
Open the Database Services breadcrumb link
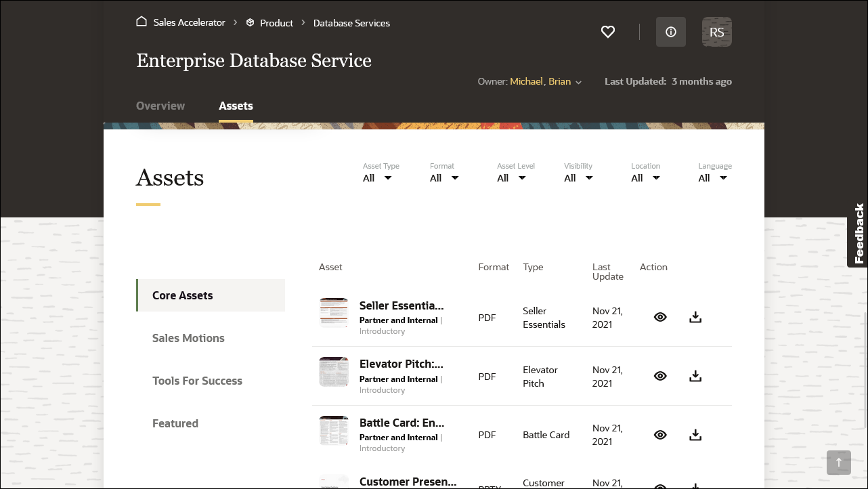pyautogui.click(x=351, y=22)
